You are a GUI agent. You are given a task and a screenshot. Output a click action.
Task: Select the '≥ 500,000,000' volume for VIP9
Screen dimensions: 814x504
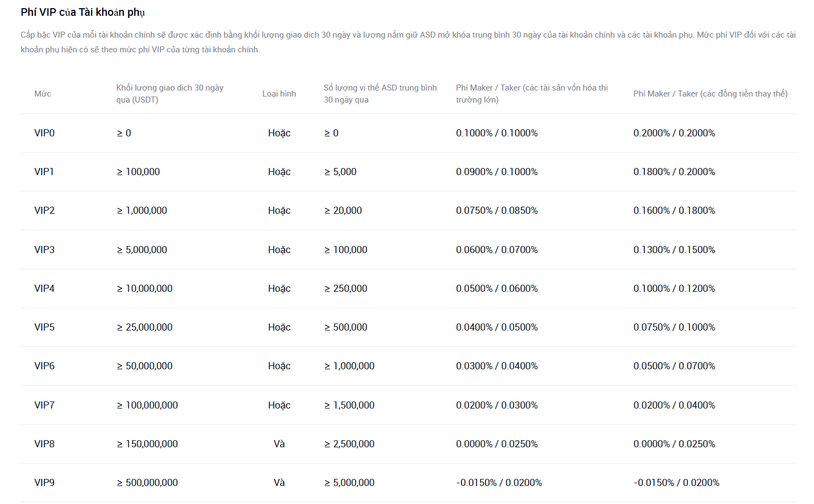pos(147,483)
